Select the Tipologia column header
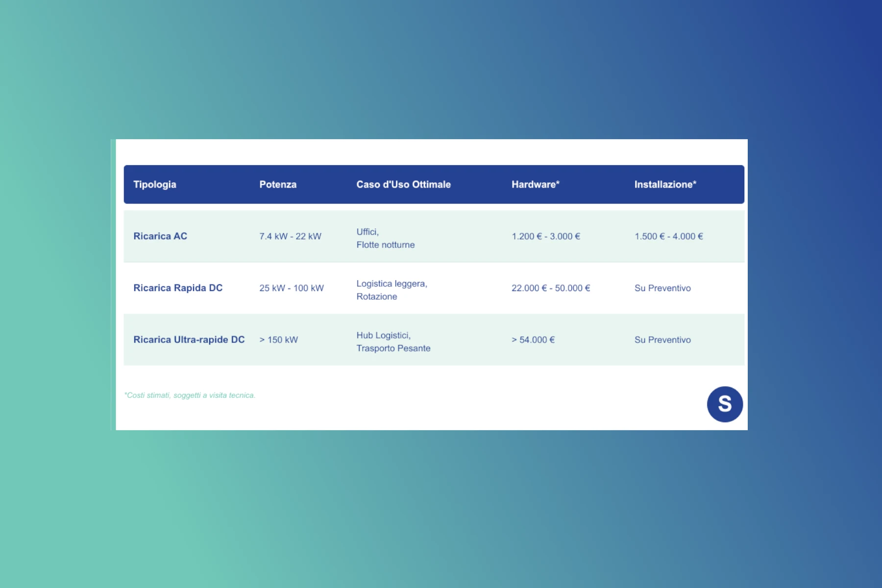Image resolution: width=882 pixels, height=588 pixels. [155, 185]
